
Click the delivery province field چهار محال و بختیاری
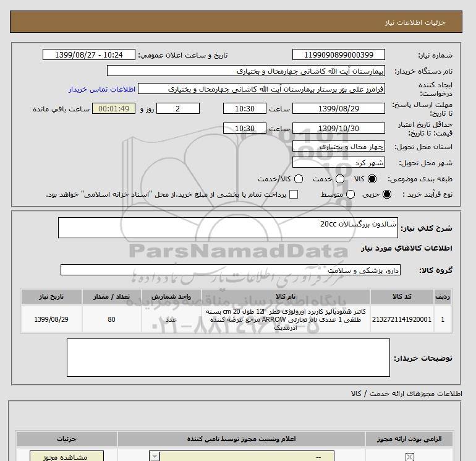tap(339, 147)
